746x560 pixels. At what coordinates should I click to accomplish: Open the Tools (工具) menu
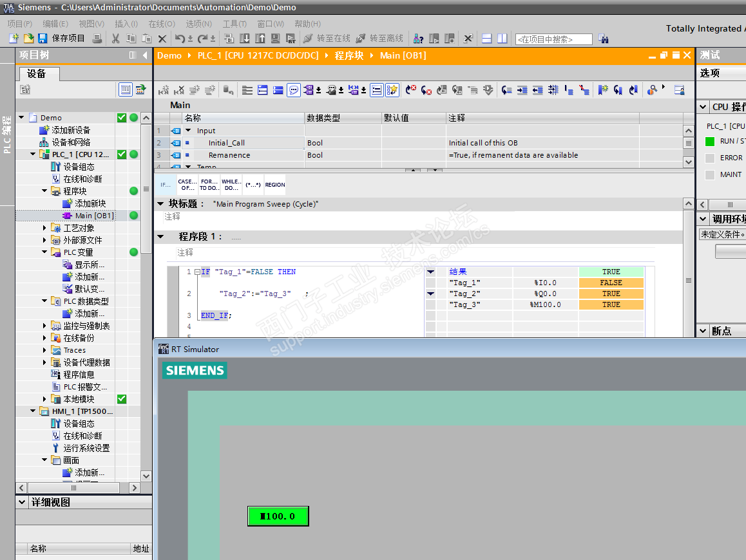click(234, 24)
